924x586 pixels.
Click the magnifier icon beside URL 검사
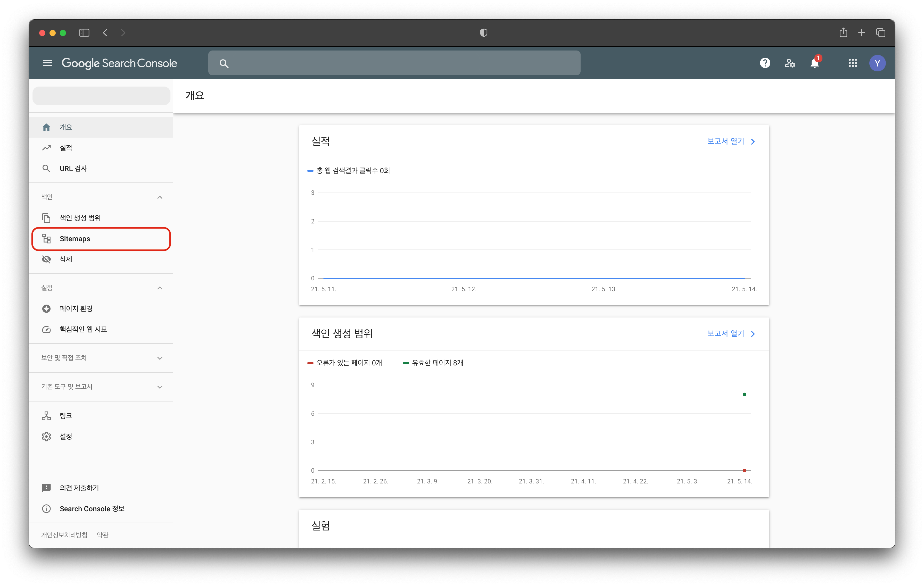(46, 169)
